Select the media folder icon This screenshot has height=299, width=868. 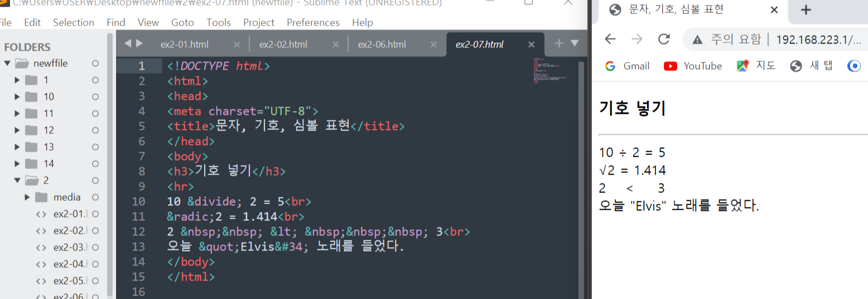(41, 197)
